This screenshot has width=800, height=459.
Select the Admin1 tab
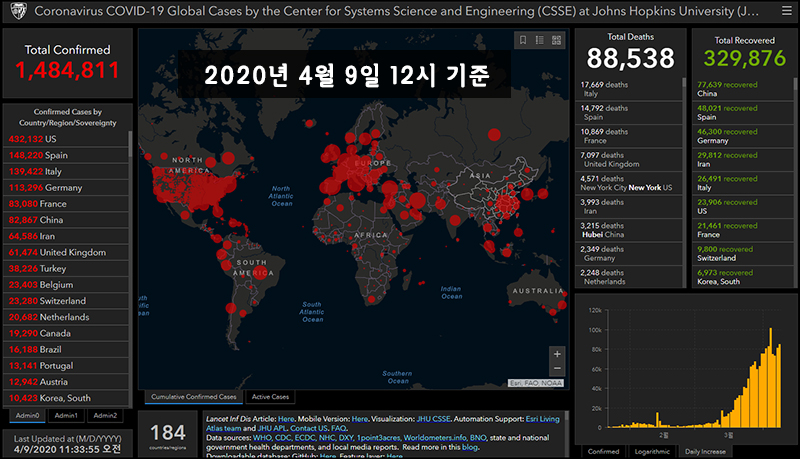(x=66, y=416)
